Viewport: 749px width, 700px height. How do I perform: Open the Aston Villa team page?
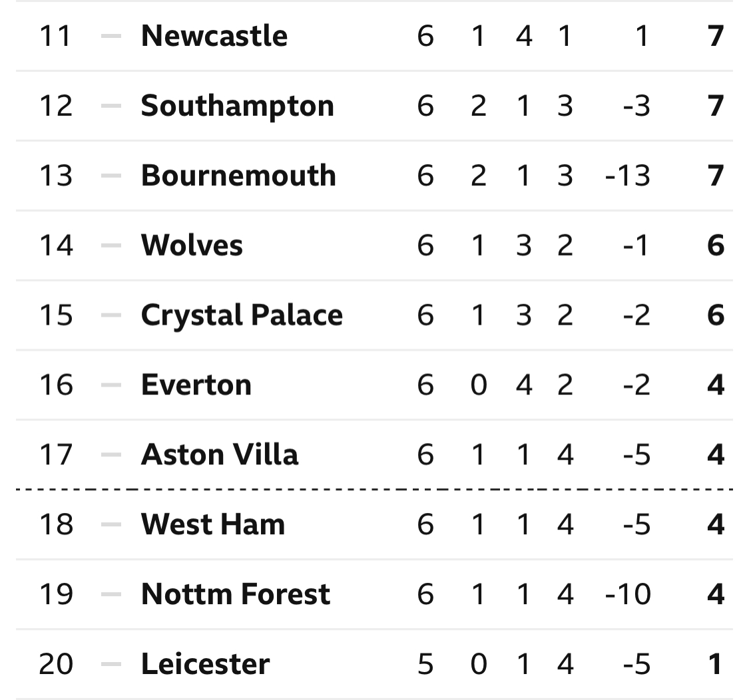[220, 454]
